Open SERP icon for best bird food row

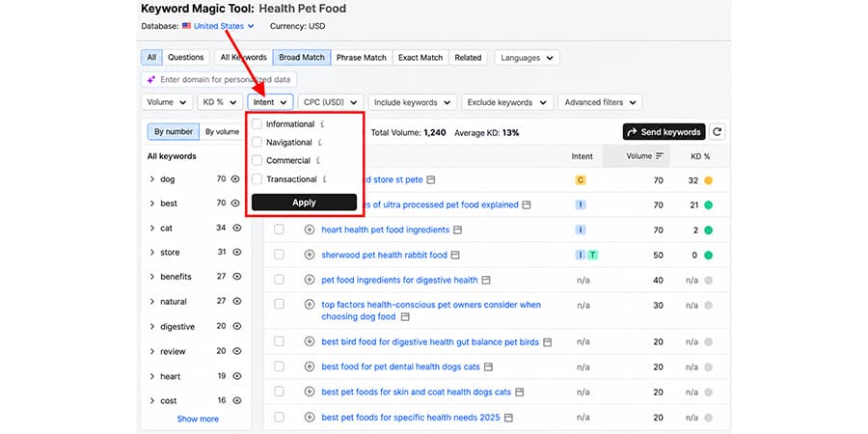(548, 342)
